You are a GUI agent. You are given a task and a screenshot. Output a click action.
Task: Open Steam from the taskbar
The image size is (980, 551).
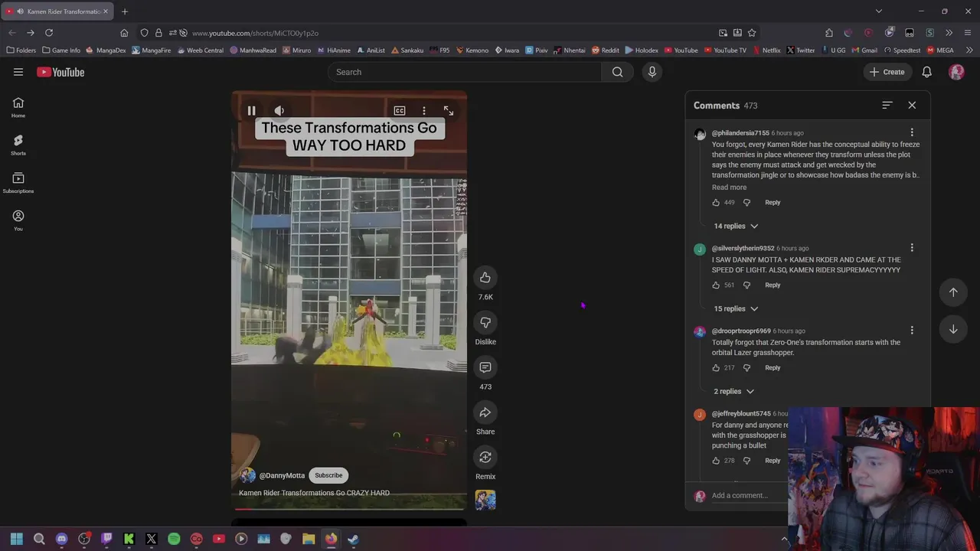click(353, 539)
